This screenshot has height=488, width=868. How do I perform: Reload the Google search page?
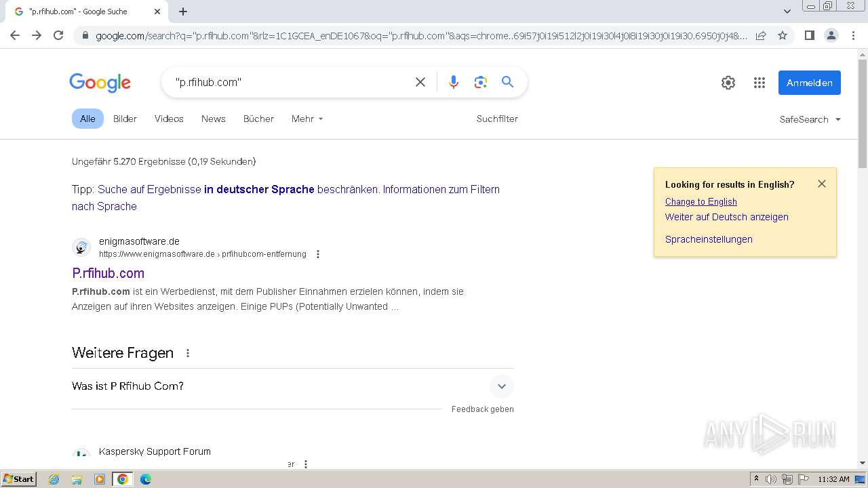[58, 35]
